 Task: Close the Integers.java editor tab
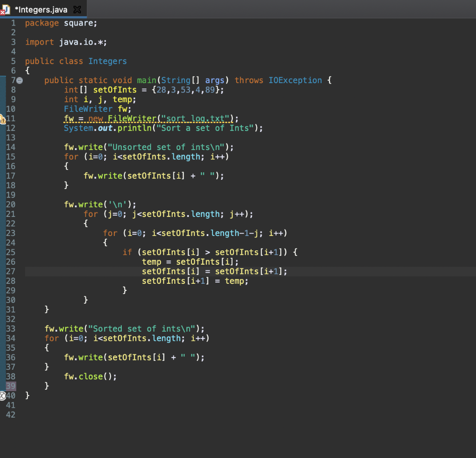pos(77,9)
